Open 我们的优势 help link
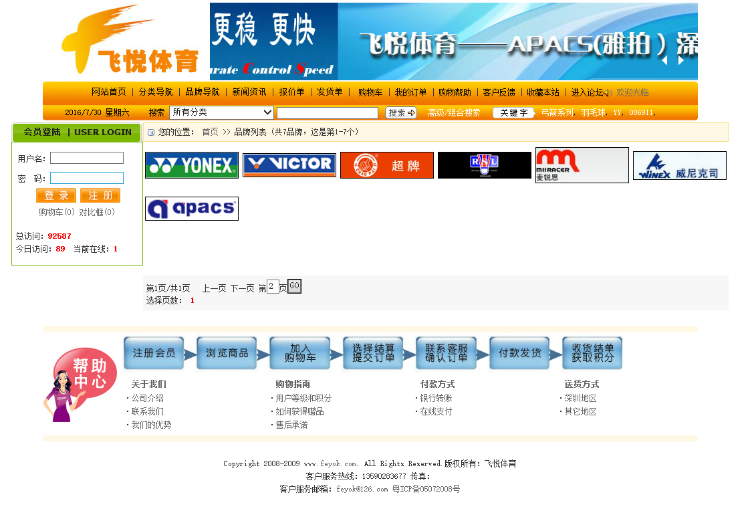This screenshot has height=527, width=750. click(x=151, y=425)
